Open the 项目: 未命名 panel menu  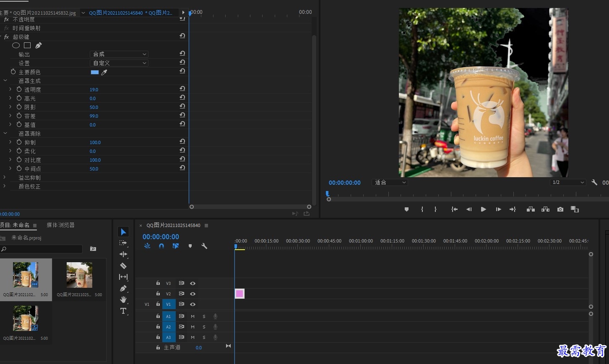(x=35, y=225)
